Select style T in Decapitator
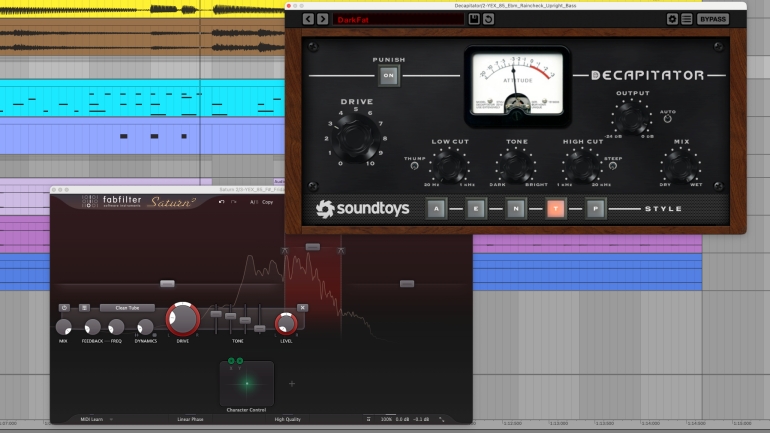This screenshot has height=433, width=770. coord(555,209)
